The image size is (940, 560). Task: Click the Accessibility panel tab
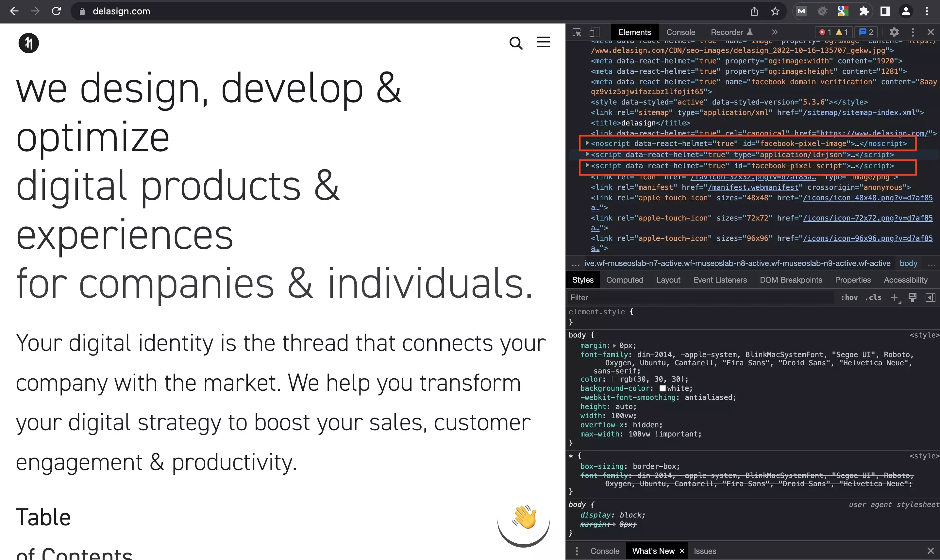[905, 279]
